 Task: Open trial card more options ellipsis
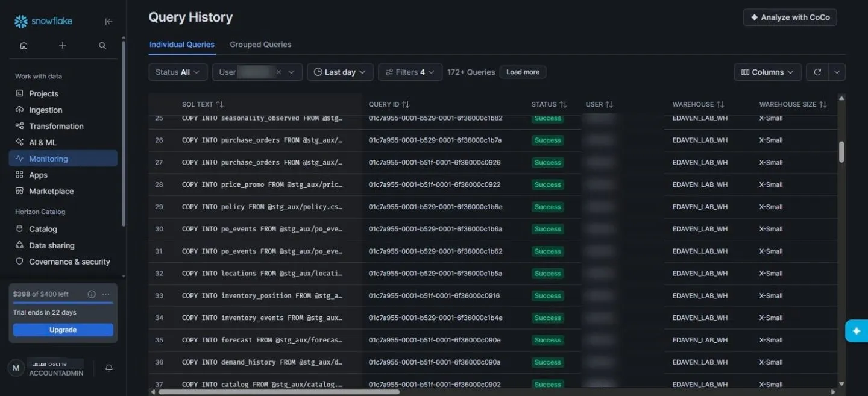106,294
